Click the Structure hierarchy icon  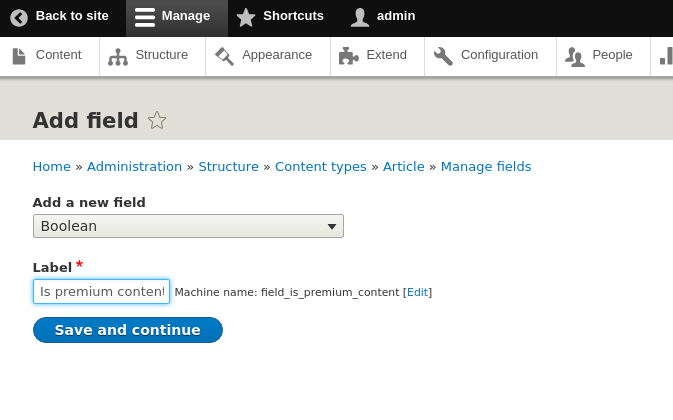coord(118,57)
